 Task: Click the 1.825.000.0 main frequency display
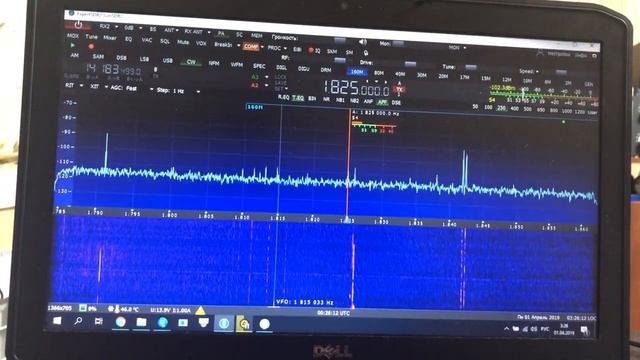pos(357,87)
